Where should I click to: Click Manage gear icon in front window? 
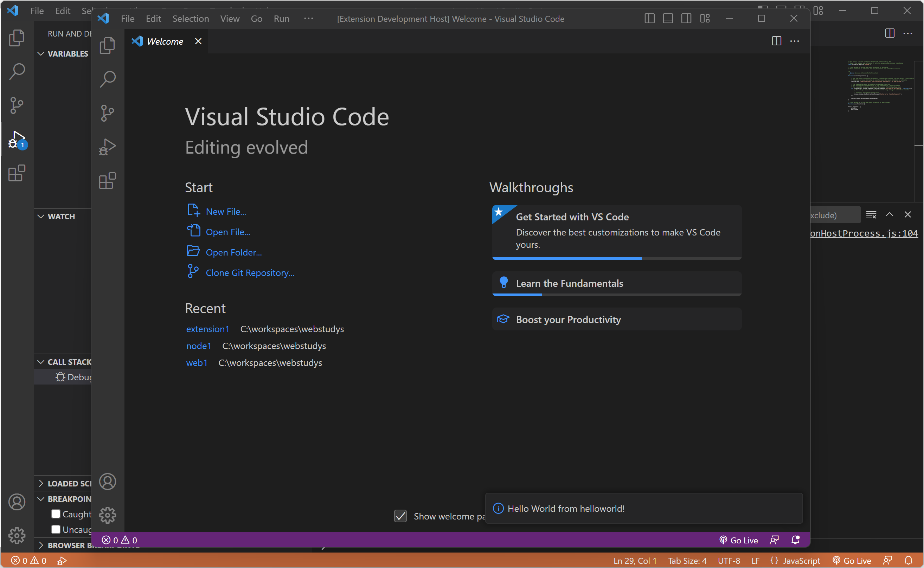pyautogui.click(x=108, y=515)
